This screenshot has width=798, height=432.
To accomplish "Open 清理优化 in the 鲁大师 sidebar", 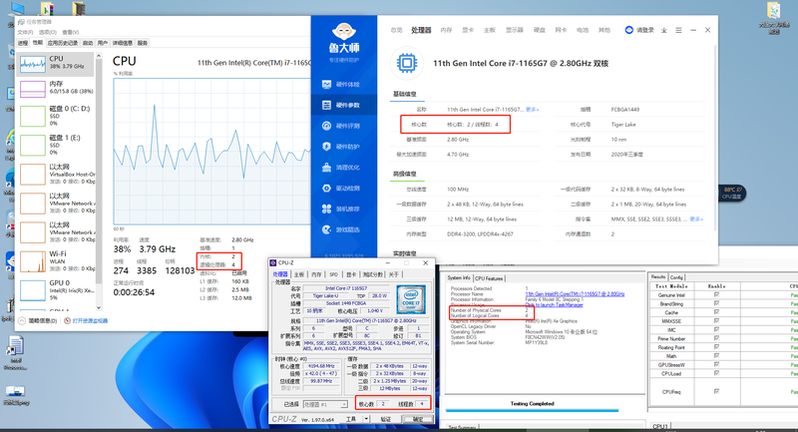I will click(x=344, y=167).
